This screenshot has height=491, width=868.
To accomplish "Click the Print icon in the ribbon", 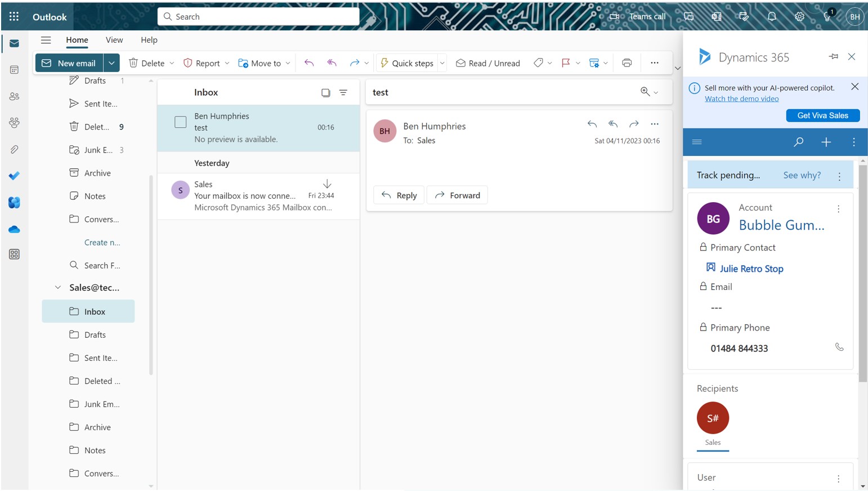I will click(x=627, y=63).
